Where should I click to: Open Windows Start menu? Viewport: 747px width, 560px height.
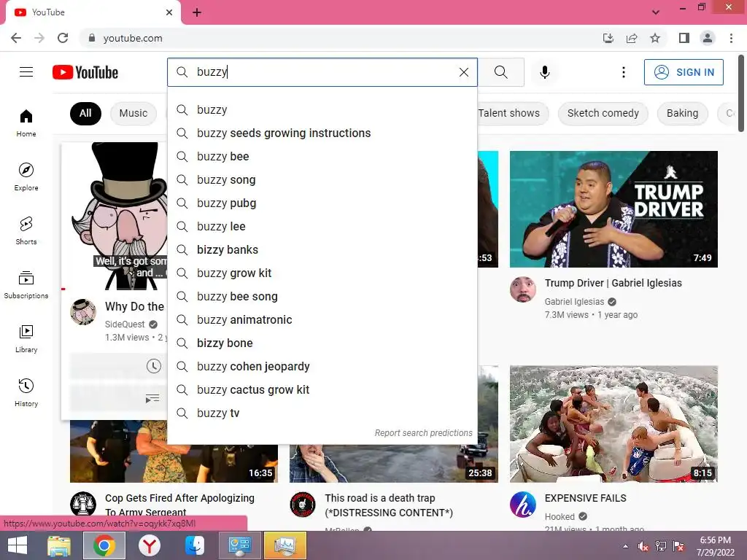(18, 545)
